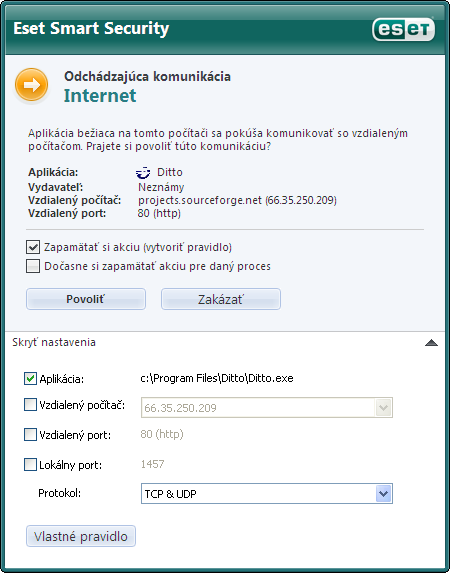Click the Eset Smart Security title text
450x573 pixels.
(x=91, y=29)
